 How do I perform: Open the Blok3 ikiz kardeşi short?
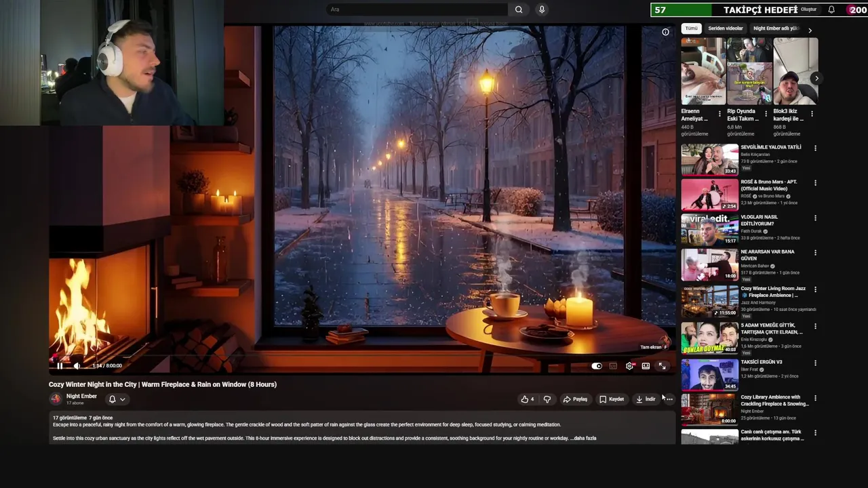(x=795, y=71)
